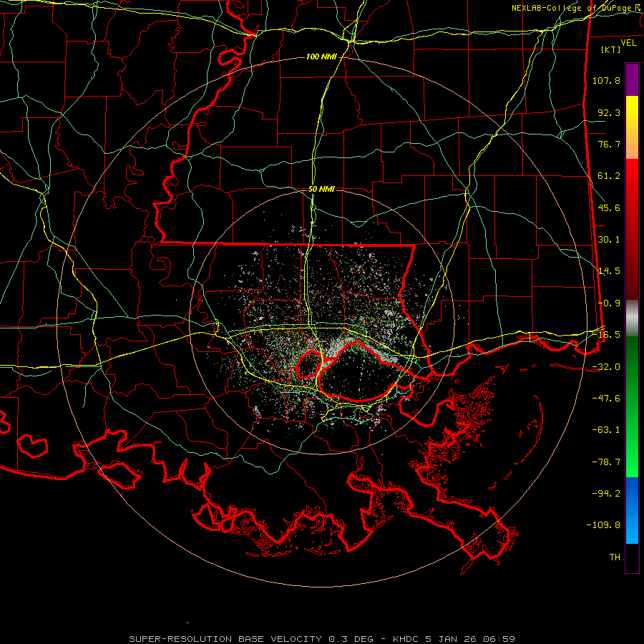Click the -0.9 scale value
The image size is (644, 644).
click(609, 303)
